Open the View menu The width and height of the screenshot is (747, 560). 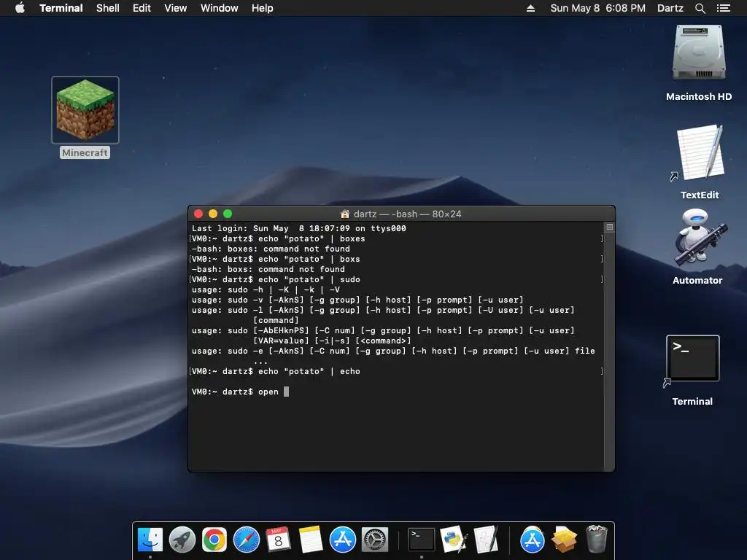coord(175,8)
